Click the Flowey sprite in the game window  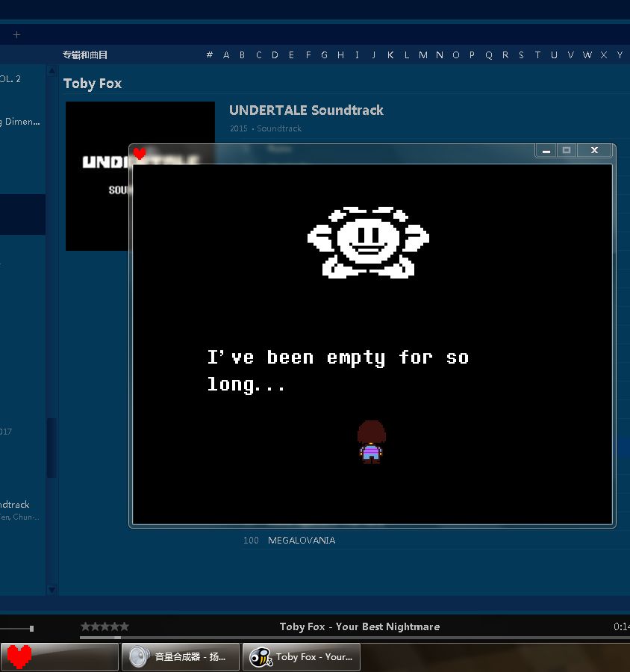368,243
